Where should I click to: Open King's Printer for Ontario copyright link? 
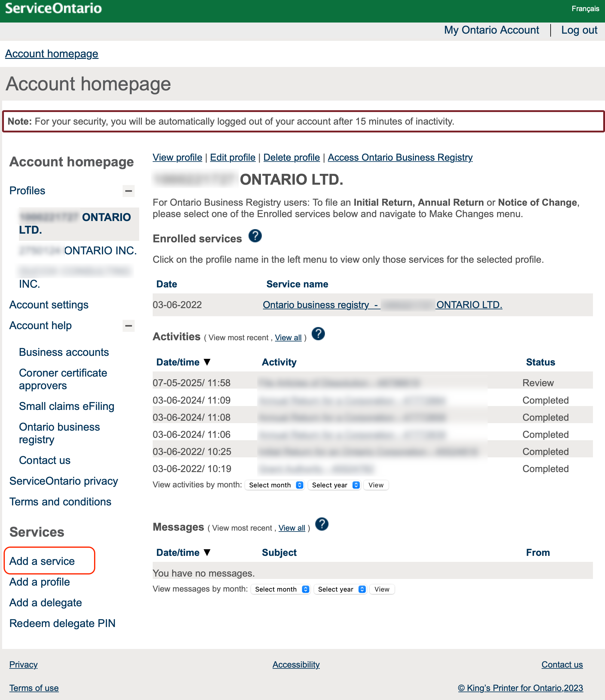coord(521,688)
